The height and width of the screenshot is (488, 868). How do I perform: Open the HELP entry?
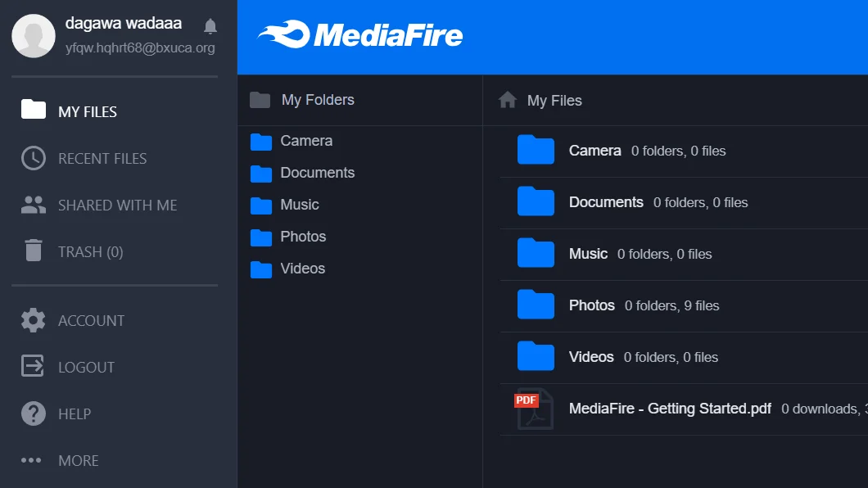75,413
